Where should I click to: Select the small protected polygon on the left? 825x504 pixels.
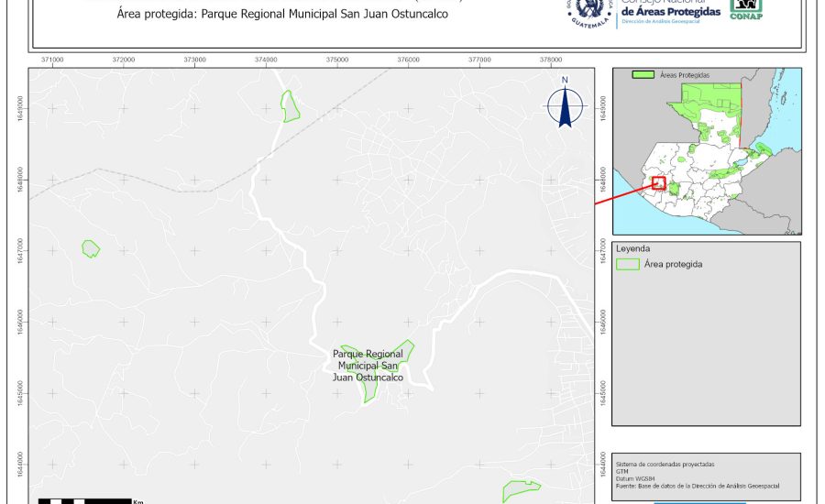(90, 248)
